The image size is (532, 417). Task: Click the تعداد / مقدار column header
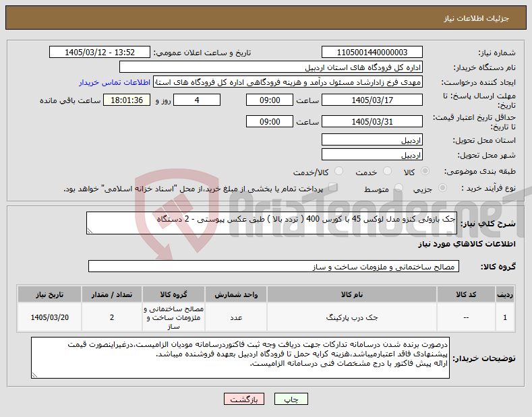tap(112, 294)
